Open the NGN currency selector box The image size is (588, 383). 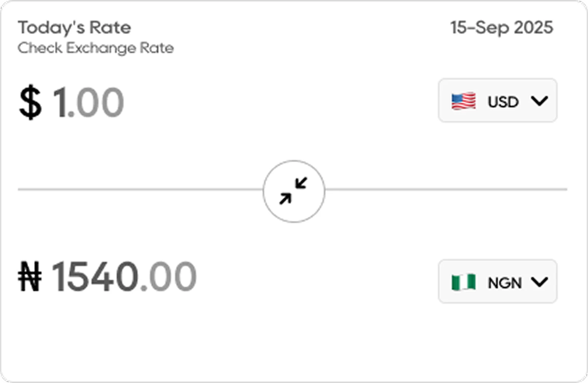[497, 281]
